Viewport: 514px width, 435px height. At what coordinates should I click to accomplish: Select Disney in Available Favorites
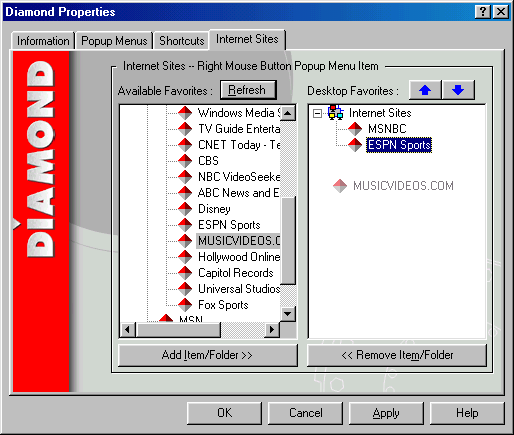(214, 209)
